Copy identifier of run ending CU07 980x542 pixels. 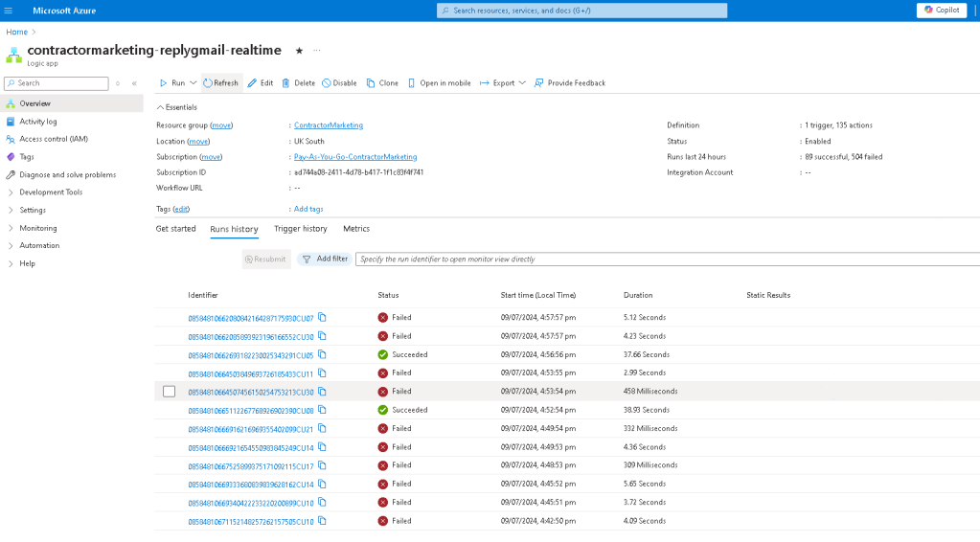[322, 317]
